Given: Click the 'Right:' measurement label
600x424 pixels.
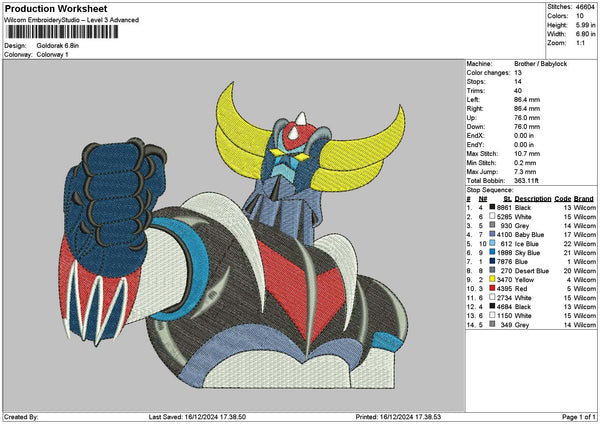Looking at the screenshot, I should (x=475, y=109).
